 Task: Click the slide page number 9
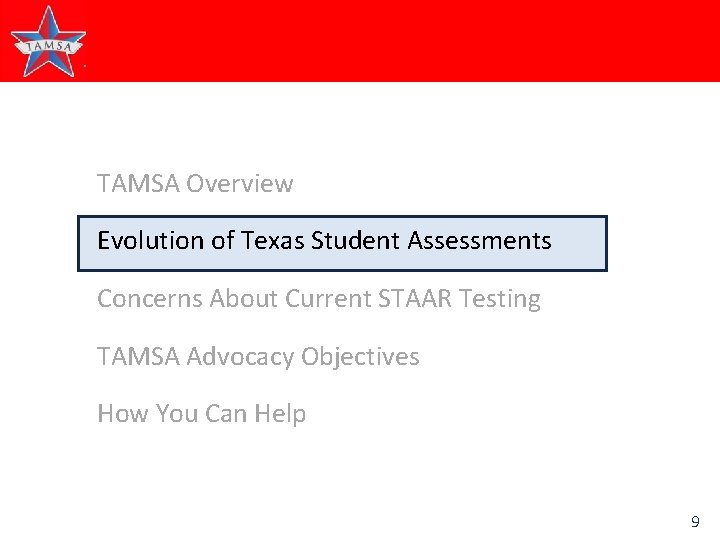695,522
